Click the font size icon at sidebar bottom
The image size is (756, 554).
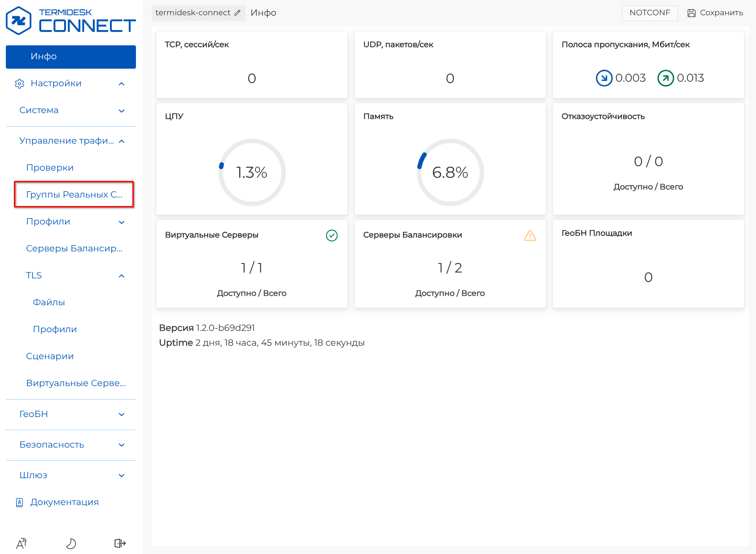point(22,544)
